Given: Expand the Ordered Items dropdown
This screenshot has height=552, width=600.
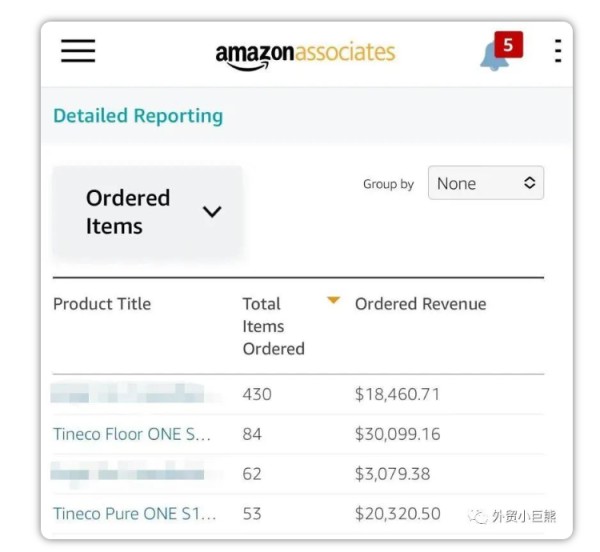Looking at the screenshot, I should pos(147,212).
